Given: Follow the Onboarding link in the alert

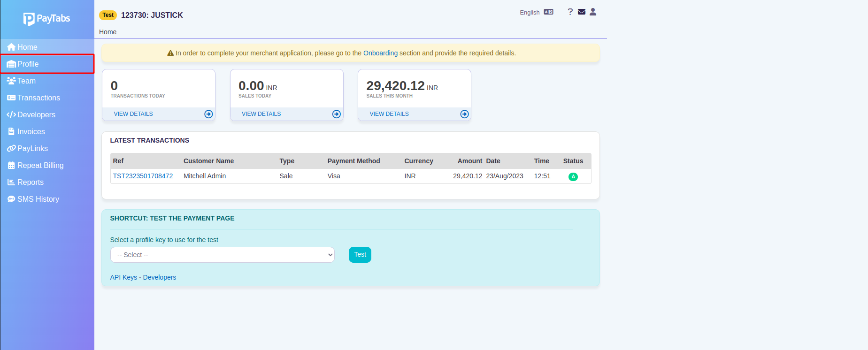Looking at the screenshot, I should click(x=380, y=53).
